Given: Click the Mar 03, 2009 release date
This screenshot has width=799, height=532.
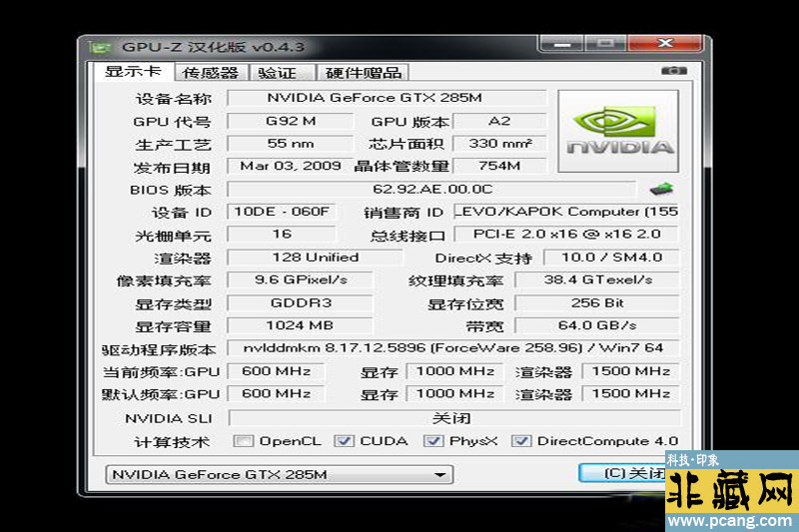Looking at the screenshot, I should tap(290, 166).
